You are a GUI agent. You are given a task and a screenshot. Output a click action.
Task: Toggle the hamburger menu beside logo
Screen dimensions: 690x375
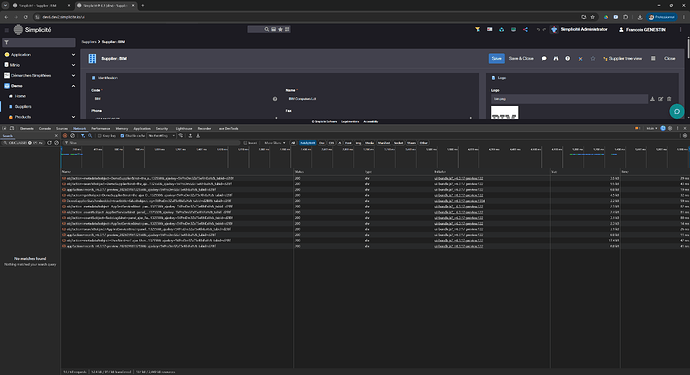(7, 30)
